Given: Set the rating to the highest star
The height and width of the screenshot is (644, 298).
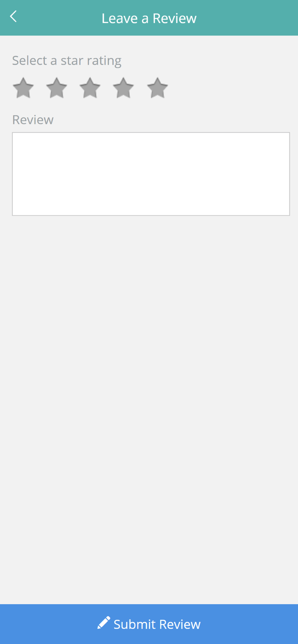Looking at the screenshot, I should 157,88.
